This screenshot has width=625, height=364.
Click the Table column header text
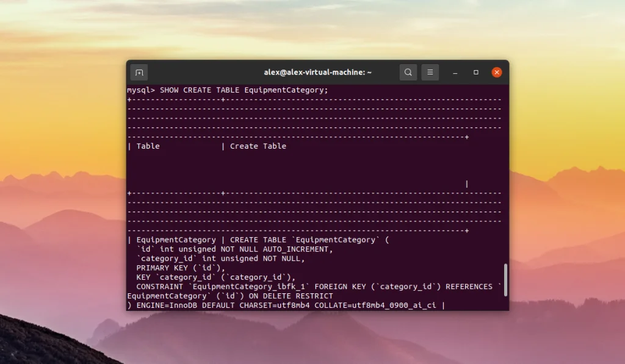coord(147,146)
